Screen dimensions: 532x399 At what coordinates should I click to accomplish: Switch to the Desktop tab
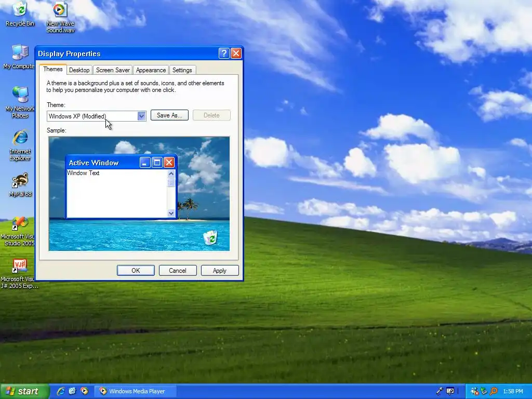(79, 70)
